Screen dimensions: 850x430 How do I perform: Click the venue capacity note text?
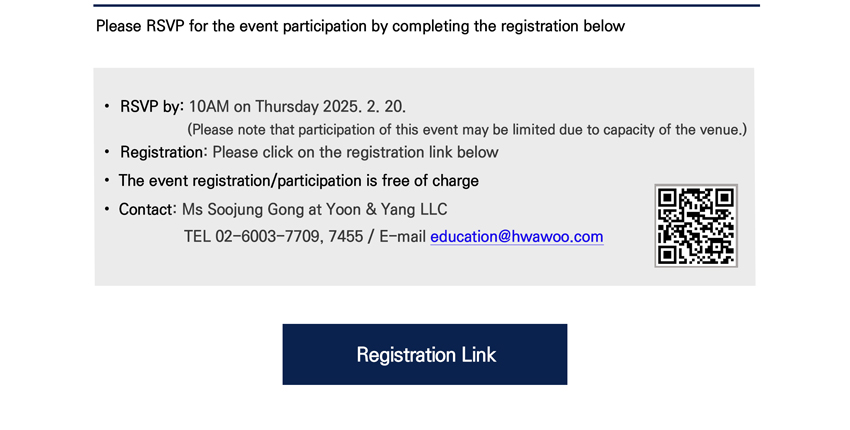click(467, 130)
